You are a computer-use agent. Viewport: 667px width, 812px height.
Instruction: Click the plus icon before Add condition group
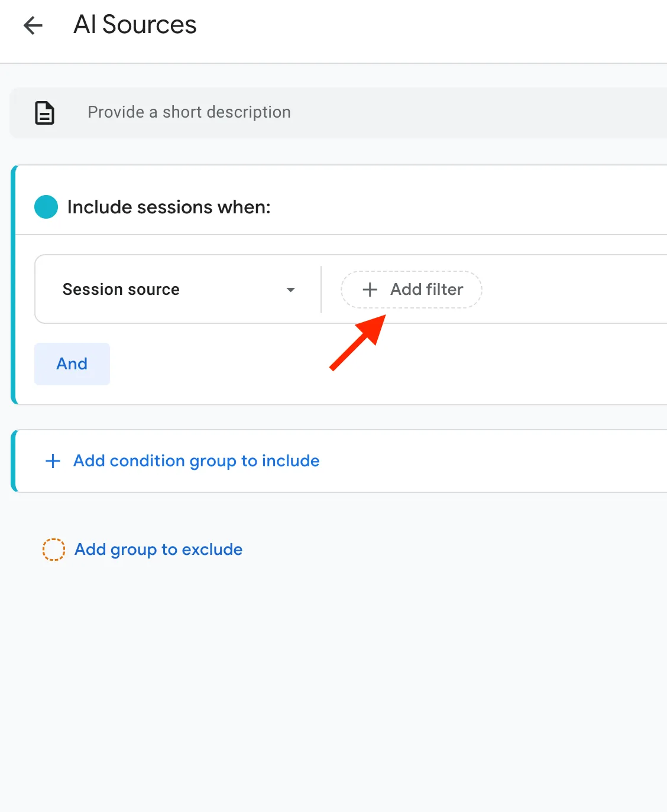tap(53, 461)
